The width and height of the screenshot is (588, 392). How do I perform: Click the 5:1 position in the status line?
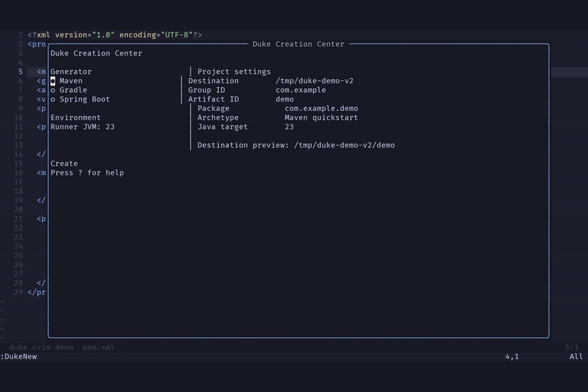tap(571, 347)
